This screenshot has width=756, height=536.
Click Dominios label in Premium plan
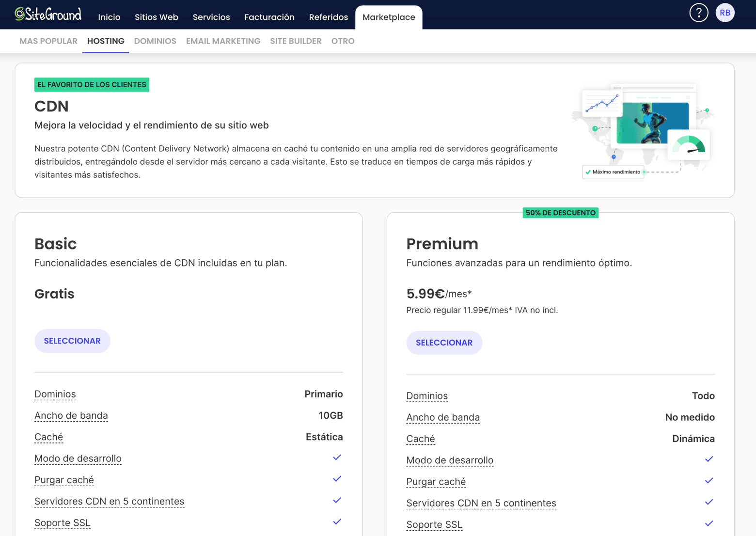[427, 396]
